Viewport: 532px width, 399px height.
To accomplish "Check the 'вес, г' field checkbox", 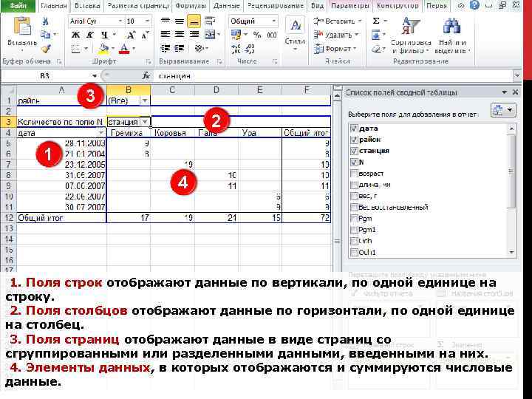I will tap(354, 196).
